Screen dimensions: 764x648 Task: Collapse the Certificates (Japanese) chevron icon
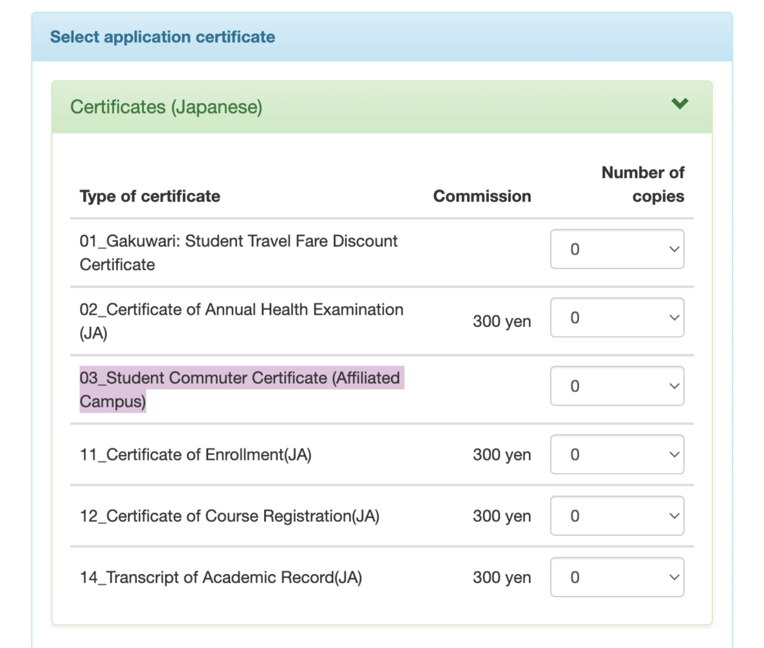pos(679,103)
